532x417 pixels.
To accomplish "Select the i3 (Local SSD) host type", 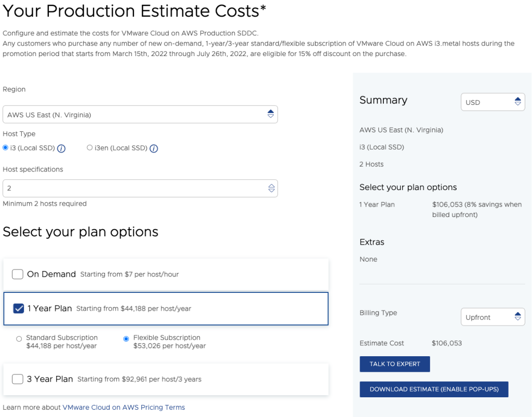I will point(6,148).
